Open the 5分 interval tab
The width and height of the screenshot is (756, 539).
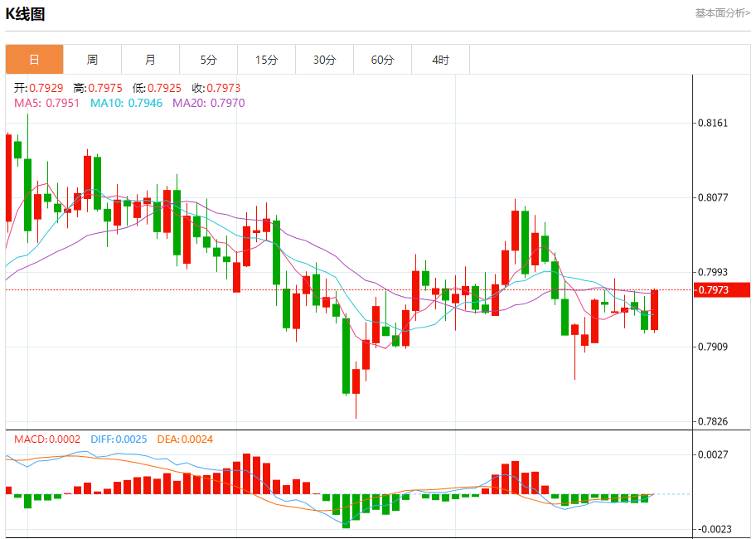click(208, 60)
